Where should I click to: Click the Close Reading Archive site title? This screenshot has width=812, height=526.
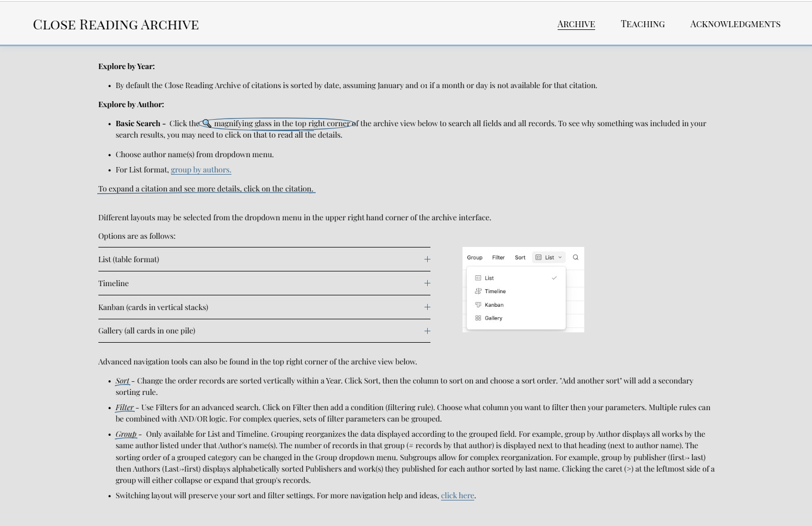[116, 24]
